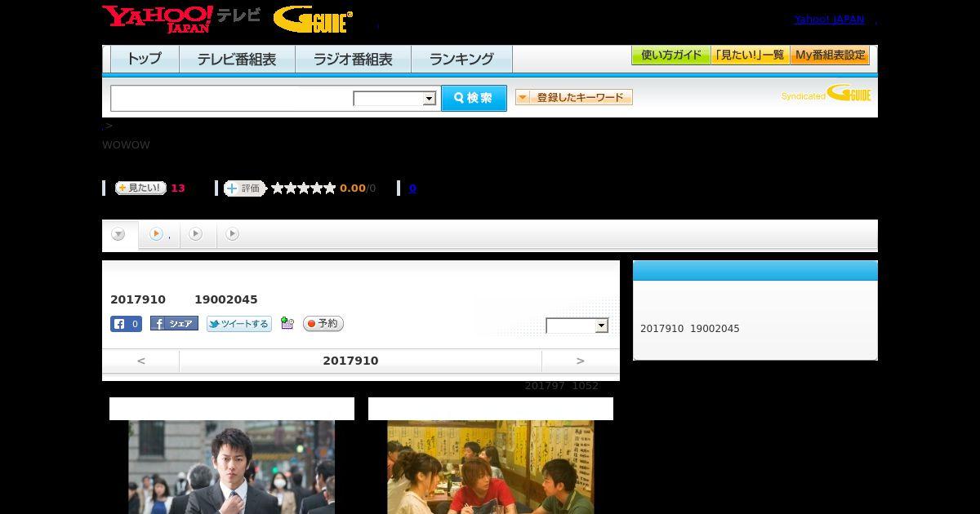Open the Yahoo! JAPAN テレビ logo

[x=181, y=19]
